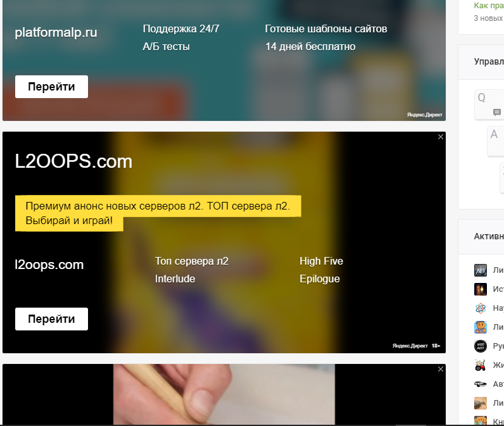The image size is (504, 426).
Task: Click Перейти button in platformalp.ru ad
Action: click(51, 87)
